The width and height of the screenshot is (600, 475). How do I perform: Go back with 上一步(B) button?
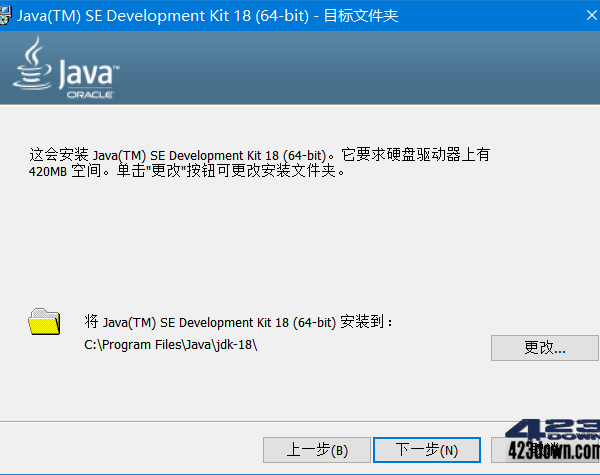coord(316,450)
